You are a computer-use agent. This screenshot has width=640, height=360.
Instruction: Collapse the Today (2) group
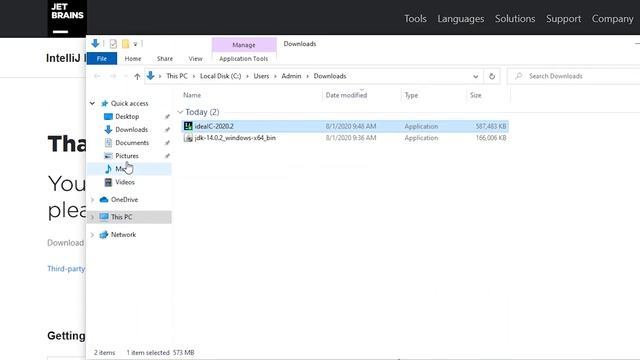(x=180, y=112)
